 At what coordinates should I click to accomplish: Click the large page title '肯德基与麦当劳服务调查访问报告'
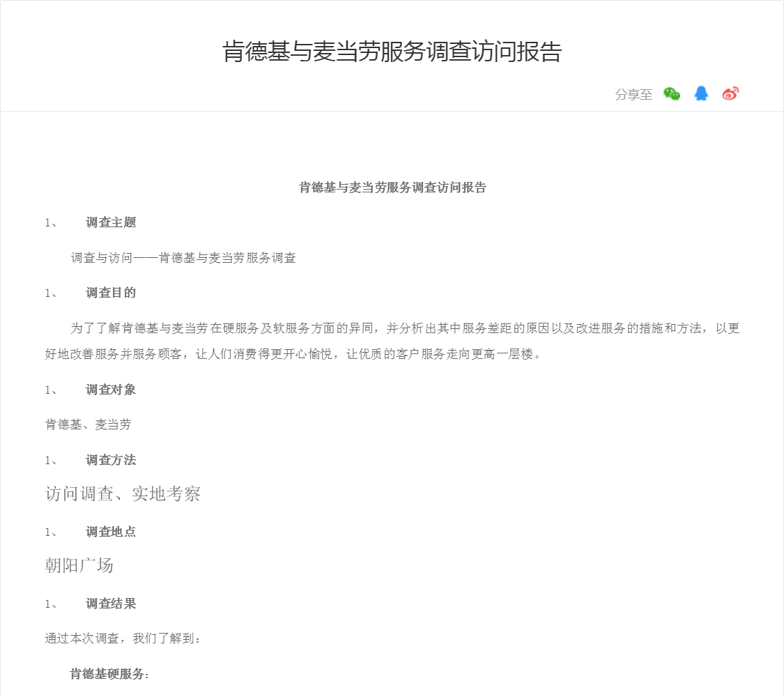pyautogui.click(x=392, y=52)
